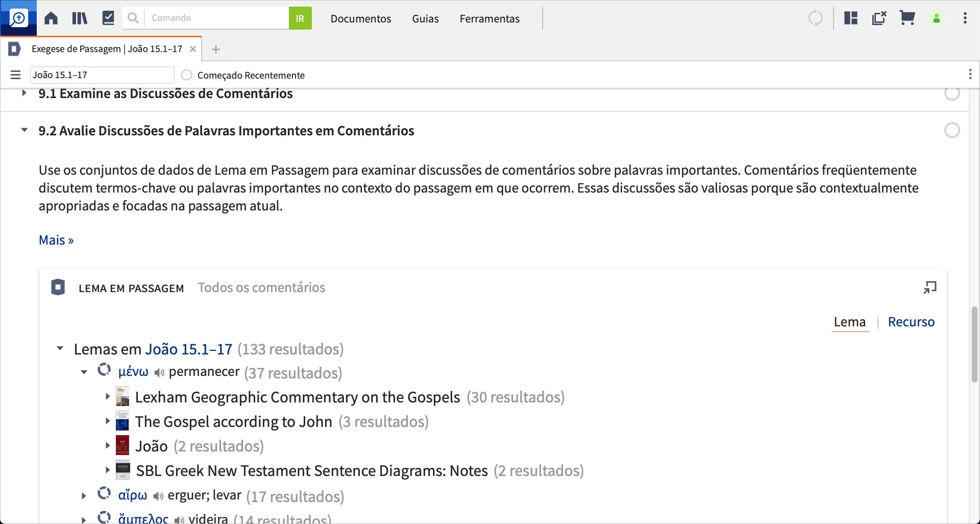Expand SBL Greek New Testament Sentence Diagrams results
Screen dimensions: 980x524
click(107, 470)
